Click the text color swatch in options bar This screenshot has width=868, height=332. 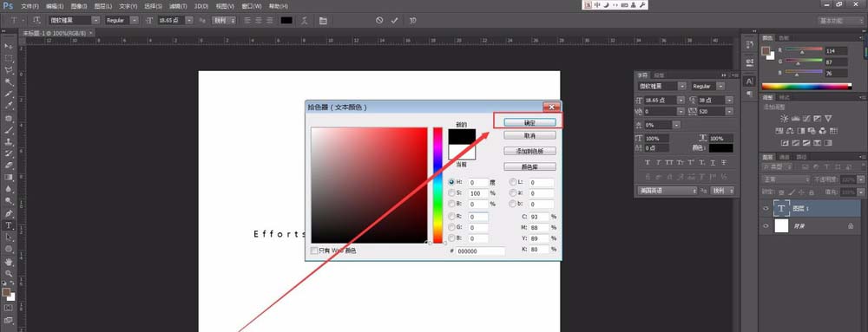[286, 21]
